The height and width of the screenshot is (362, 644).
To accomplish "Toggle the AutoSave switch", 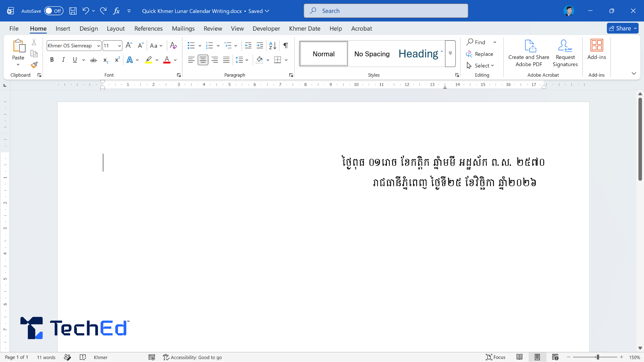I will point(54,11).
